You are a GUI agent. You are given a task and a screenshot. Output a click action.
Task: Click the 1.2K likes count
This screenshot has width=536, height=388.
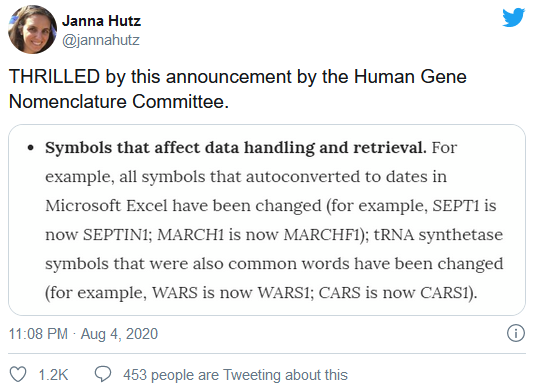tap(53, 375)
